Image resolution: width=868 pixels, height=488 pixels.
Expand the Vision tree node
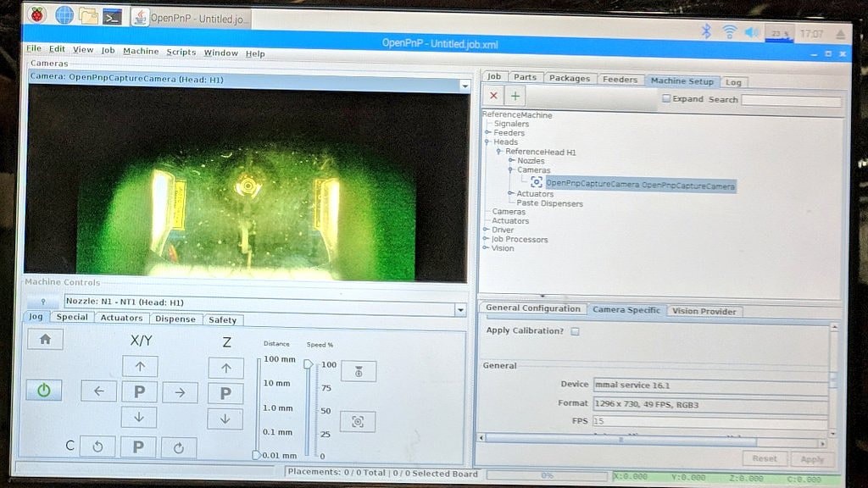click(486, 247)
